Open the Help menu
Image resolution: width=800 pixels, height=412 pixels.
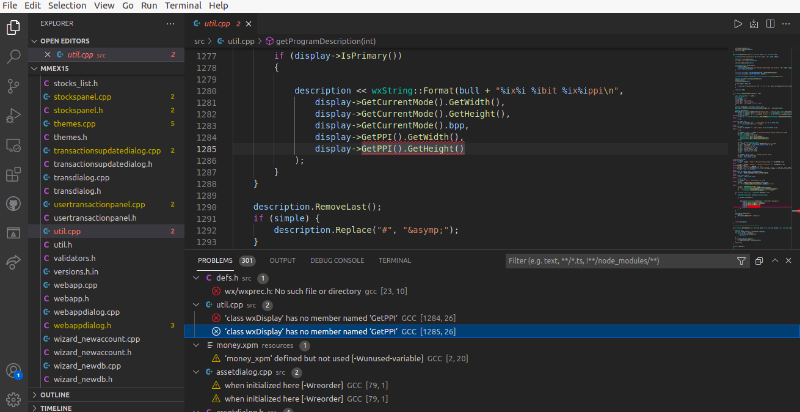pos(218,6)
